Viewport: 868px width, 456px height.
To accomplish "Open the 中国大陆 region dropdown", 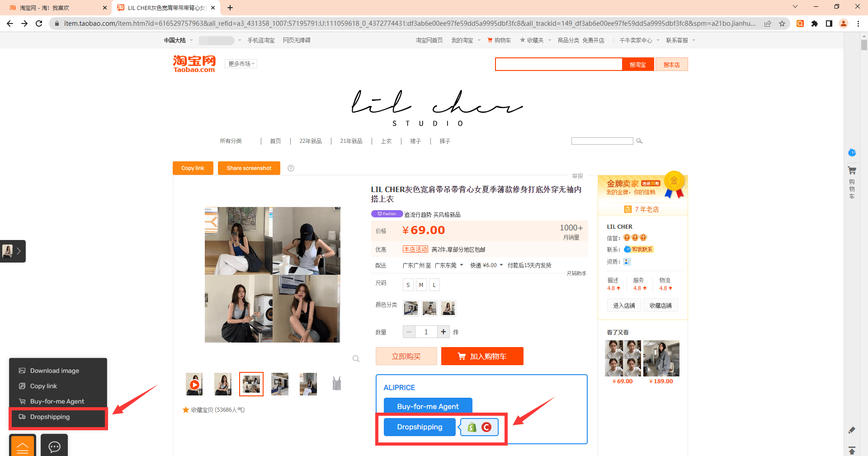I will click(178, 40).
